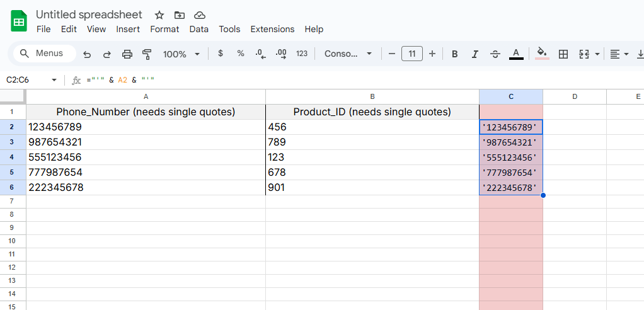Open the font family dropdown
644x310 pixels.
[x=348, y=54]
